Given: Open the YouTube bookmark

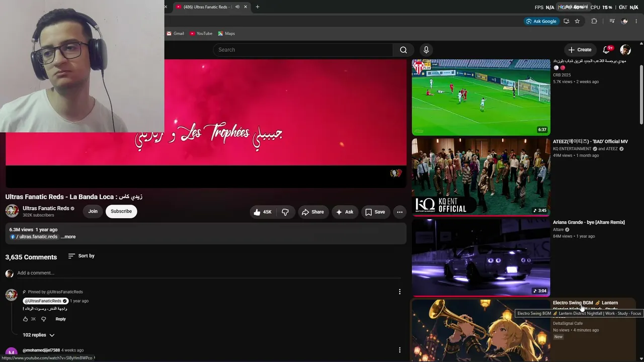Looking at the screenshot, I should coord(201,34).
